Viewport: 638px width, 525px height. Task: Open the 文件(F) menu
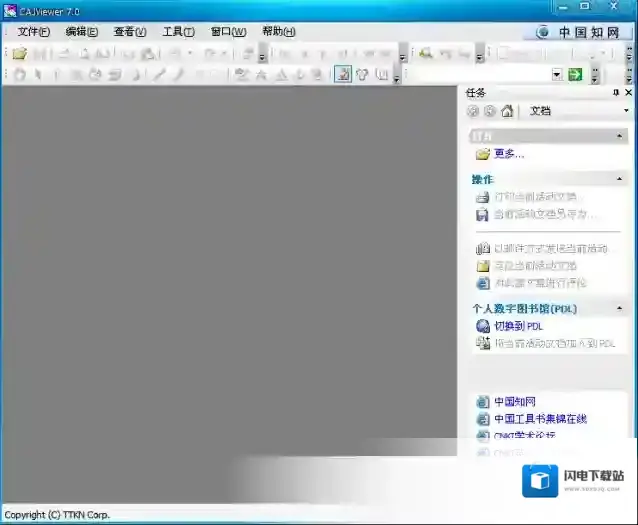pyautogui.click(x=34, y=31)
